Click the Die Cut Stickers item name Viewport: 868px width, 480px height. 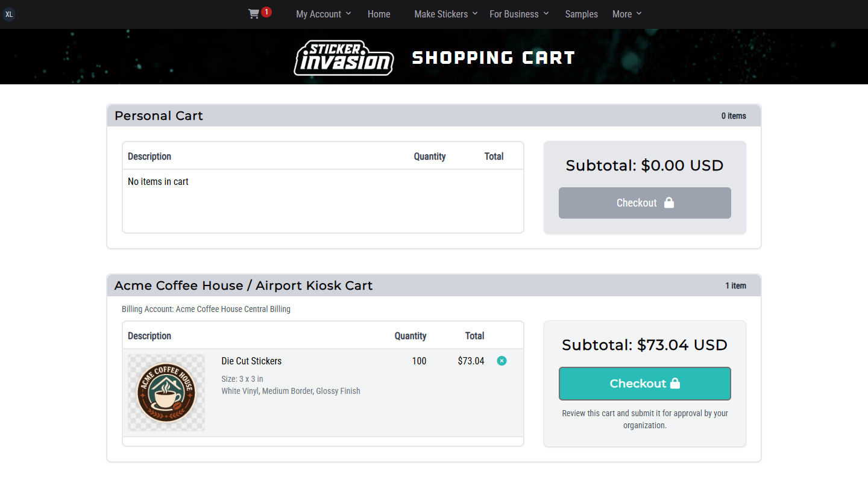click(251, 361)
